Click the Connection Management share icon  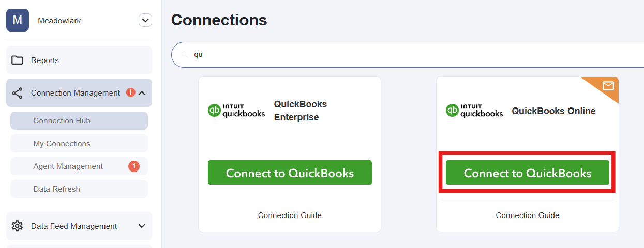click(17, 93)
